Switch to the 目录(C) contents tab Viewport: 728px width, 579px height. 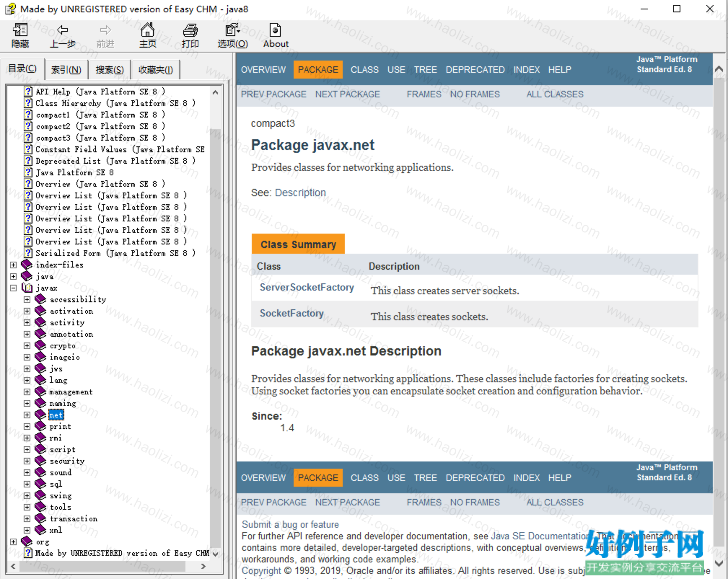[22, 68]
